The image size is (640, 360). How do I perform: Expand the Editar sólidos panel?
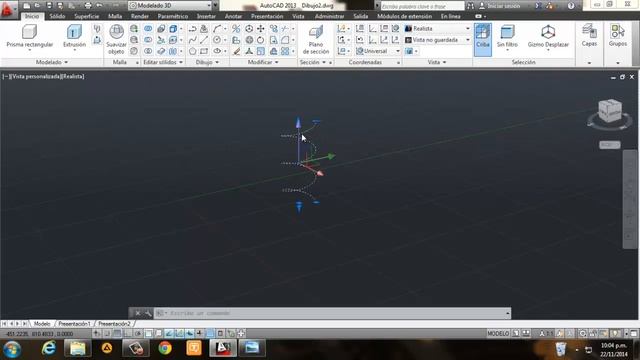(x=163, y=62)
